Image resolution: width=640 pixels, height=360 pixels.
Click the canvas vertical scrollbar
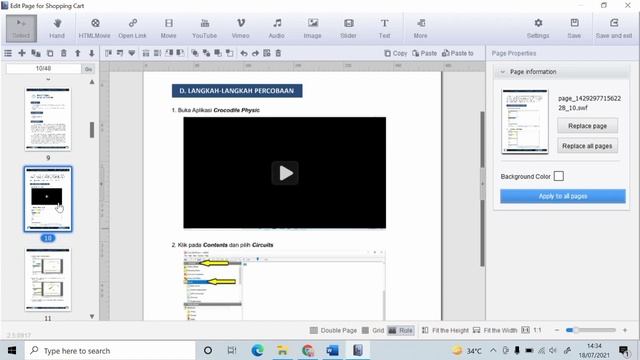(482, 189)
